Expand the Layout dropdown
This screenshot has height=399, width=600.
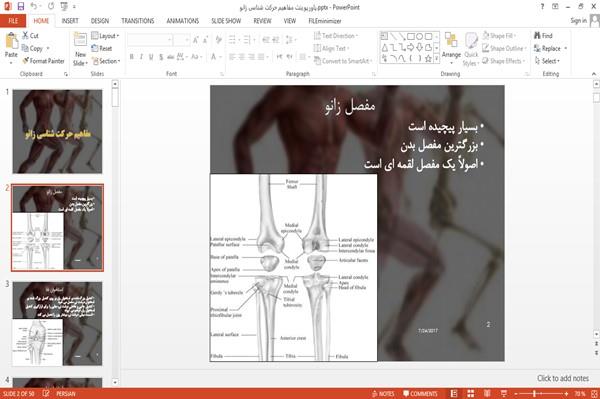click(x=105, y=36)
